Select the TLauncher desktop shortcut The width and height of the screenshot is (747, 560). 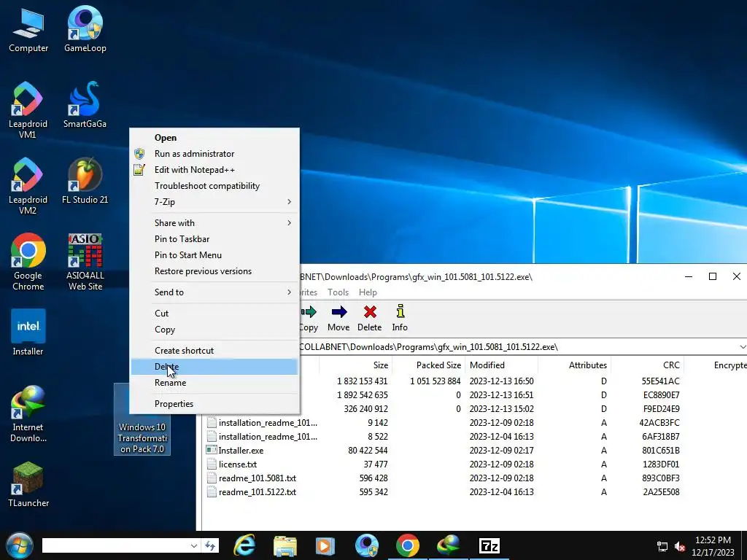28,484
